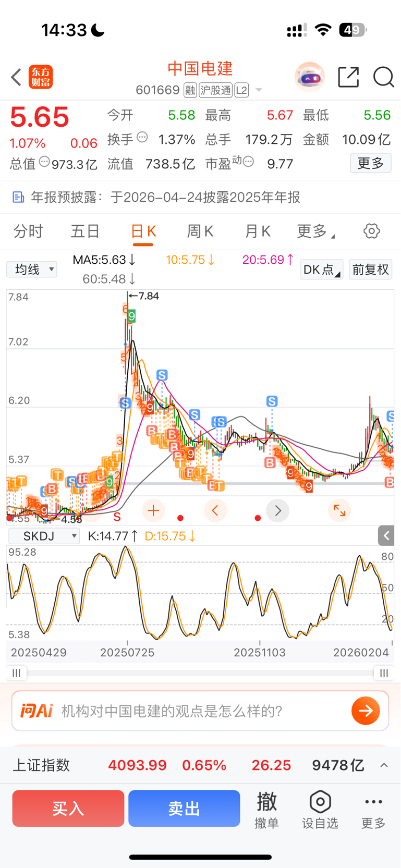Tap the info icon beside 总值
The width and height of the screenshot is (401, 868).
[x=45, y=162]
